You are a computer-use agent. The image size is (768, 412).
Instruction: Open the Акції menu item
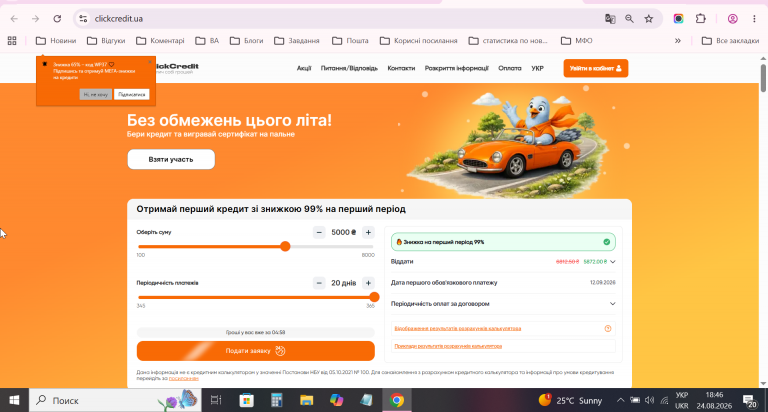point(304,68)
